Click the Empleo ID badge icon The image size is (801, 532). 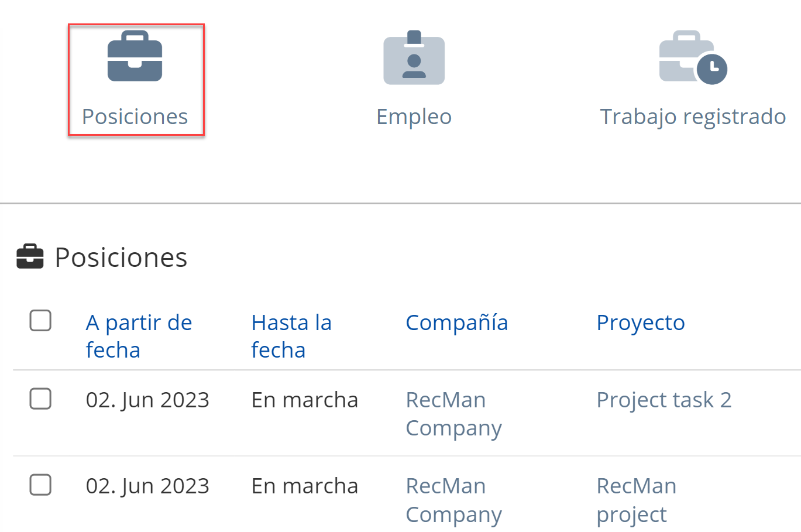click(414, 58)
